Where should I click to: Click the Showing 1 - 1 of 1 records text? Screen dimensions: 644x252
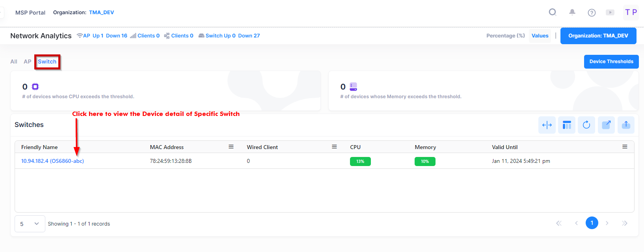79,224
